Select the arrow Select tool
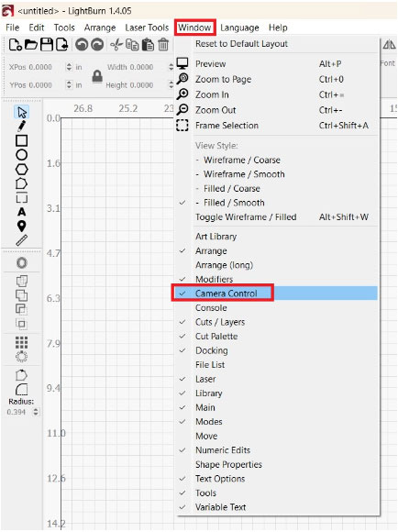398x532 pixels. click(22, 112)
